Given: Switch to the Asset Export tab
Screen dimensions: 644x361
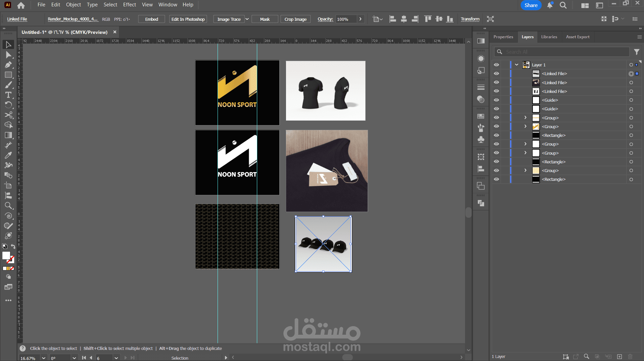Looking at the screenshot, I should (578, 37).
